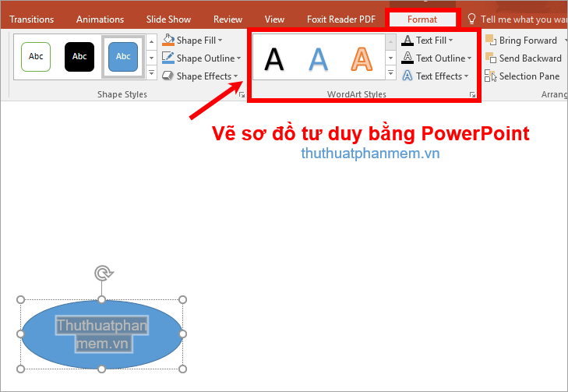Move down one row in the shape styles gallery
The image size is (568, 392).
click(151, 57)
